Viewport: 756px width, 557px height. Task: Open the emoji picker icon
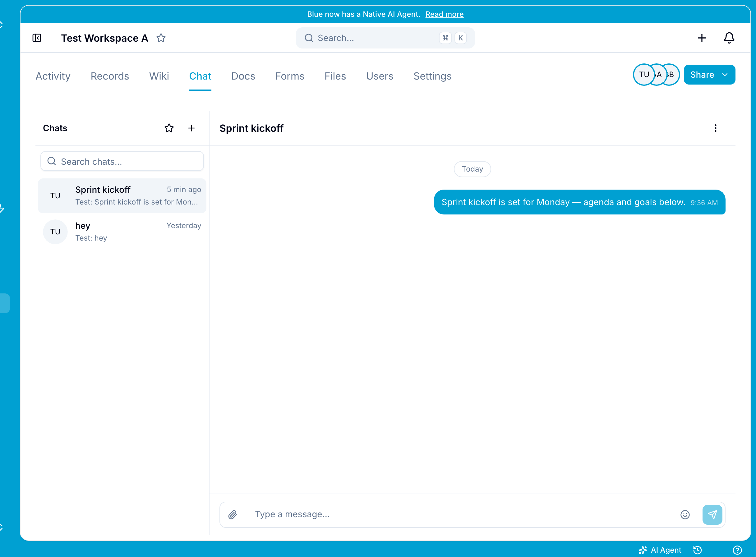tap(685, 515)
